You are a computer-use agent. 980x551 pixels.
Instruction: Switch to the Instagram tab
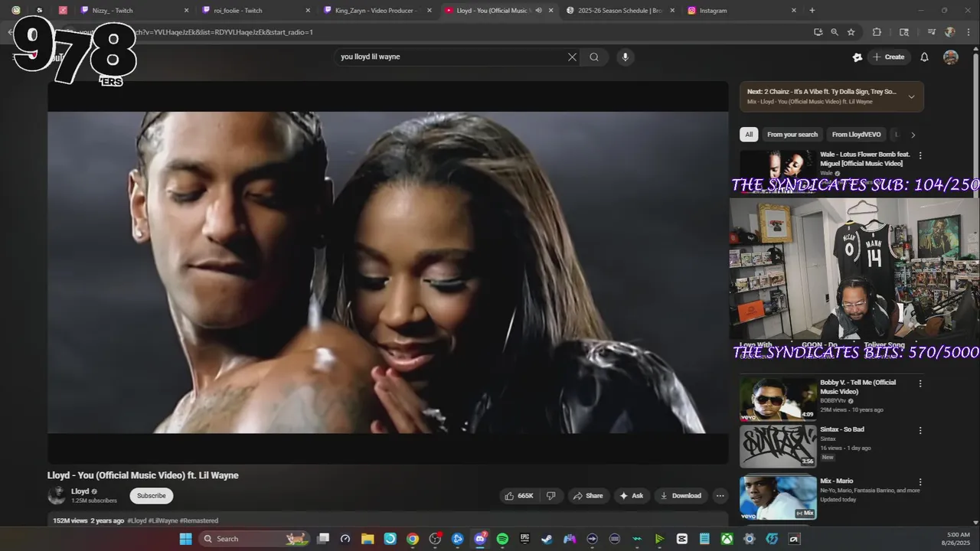(x=742, y=11)
